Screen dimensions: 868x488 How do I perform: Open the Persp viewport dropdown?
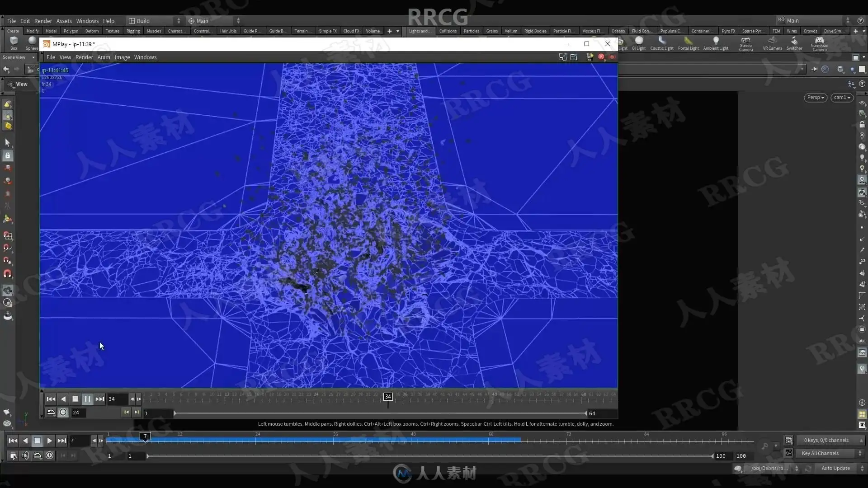(816, 98)
